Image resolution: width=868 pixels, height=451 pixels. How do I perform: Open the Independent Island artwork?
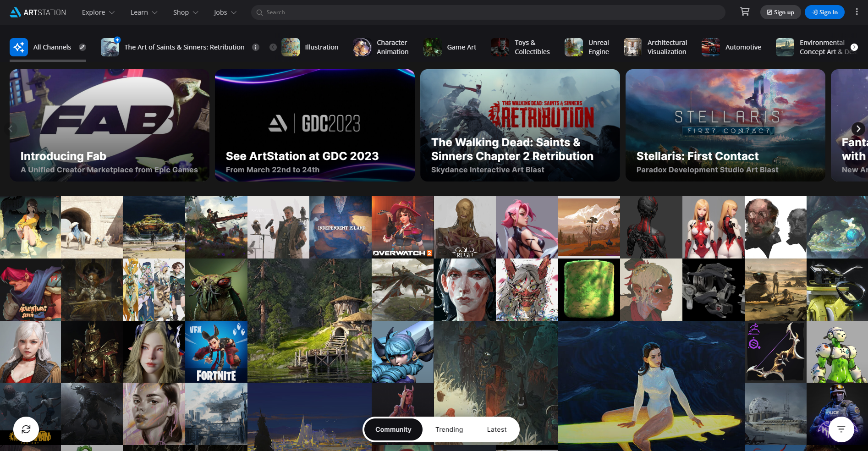coord(341,227)
